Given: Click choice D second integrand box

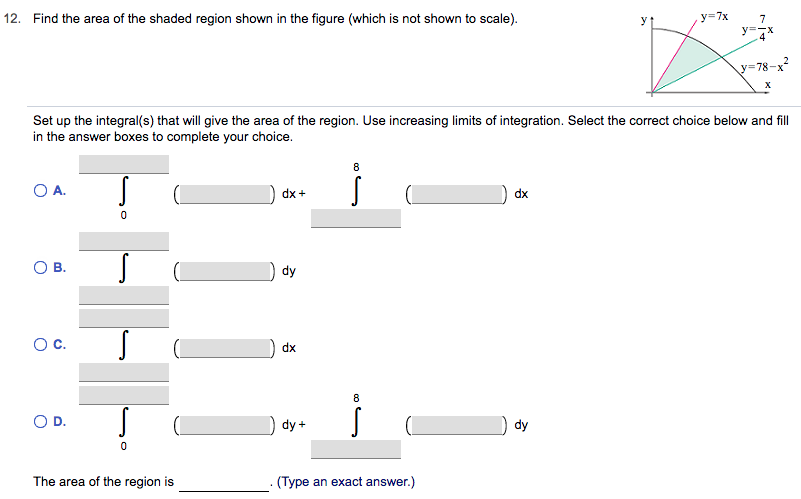Looking at the screenshot, I should tap(459, 424).
